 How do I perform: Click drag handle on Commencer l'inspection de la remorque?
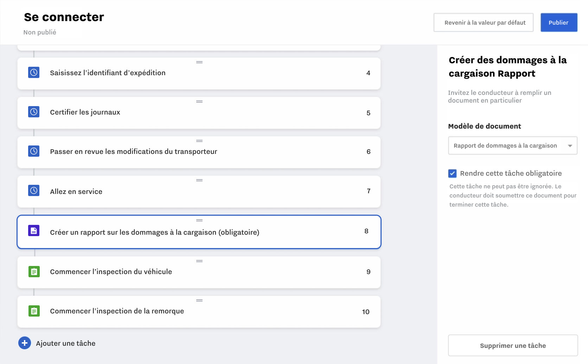coord(199,300)
